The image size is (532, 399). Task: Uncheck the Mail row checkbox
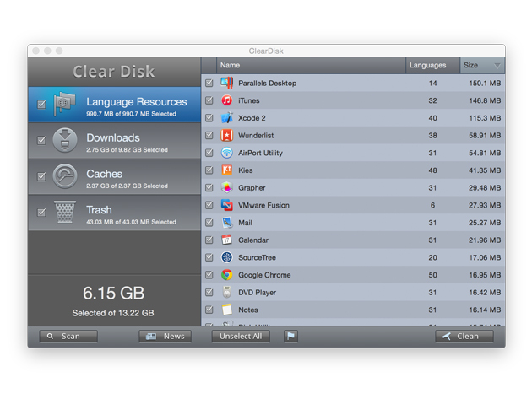(x=209, y=223)
